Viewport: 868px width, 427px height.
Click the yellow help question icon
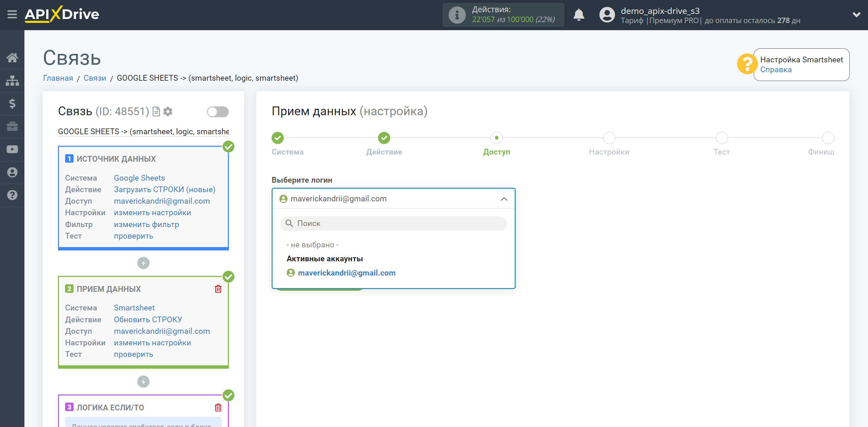747,64
